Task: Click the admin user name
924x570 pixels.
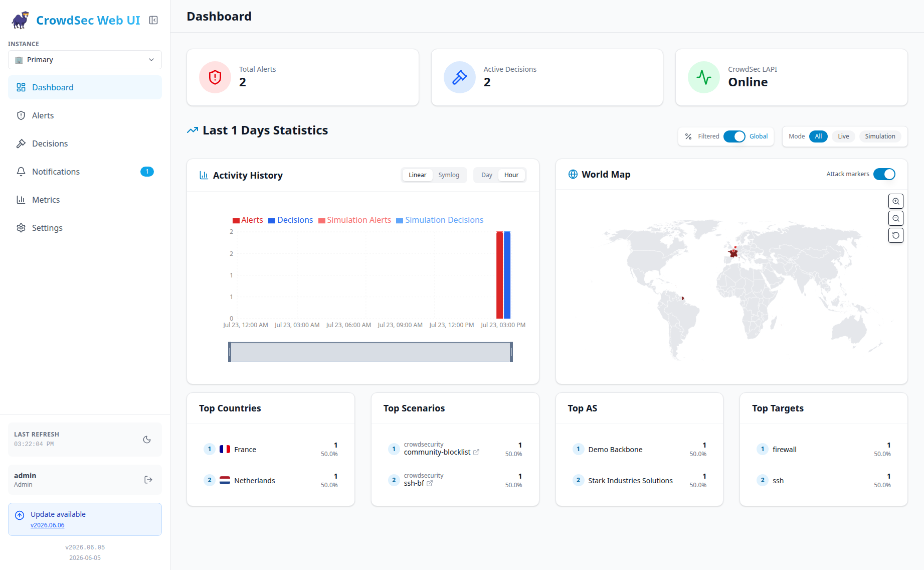Action: click(x=25, y=476)
